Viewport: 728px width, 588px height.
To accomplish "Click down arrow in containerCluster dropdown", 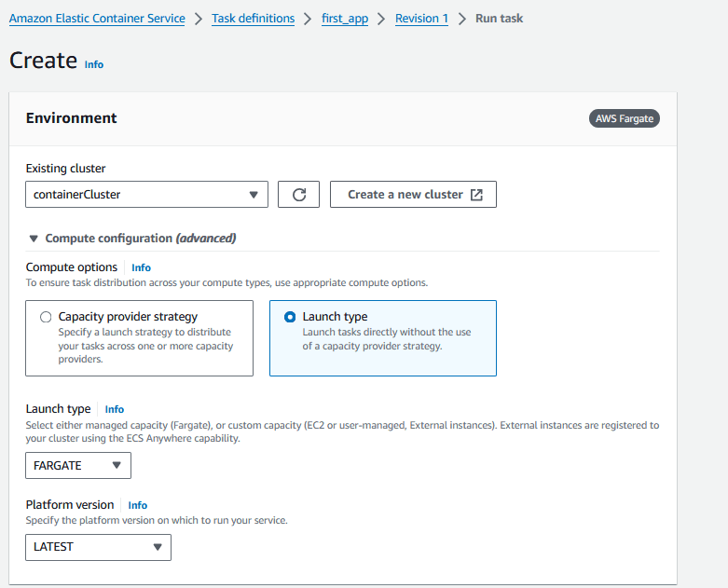I will pos(254,195).
